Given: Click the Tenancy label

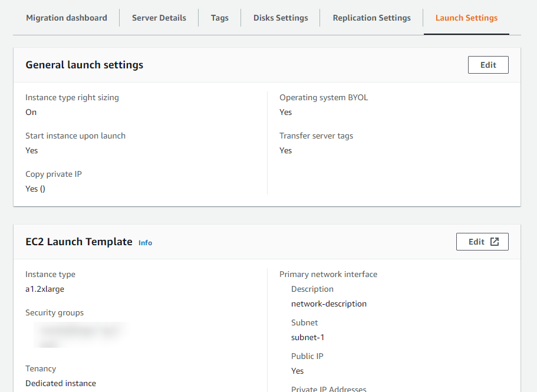Looking at the screenshot, I should tap(41, 369).
